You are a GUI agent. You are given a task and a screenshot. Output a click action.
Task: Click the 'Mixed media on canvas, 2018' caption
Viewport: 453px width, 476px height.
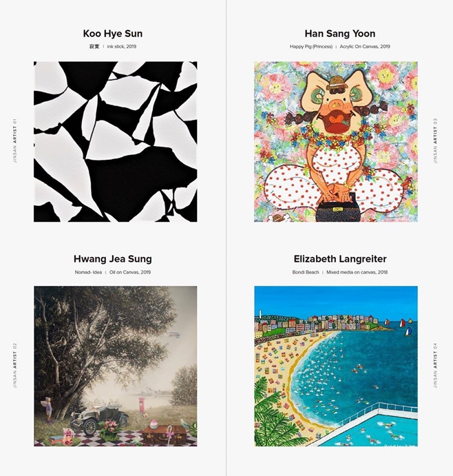click(x=357, y=272)
